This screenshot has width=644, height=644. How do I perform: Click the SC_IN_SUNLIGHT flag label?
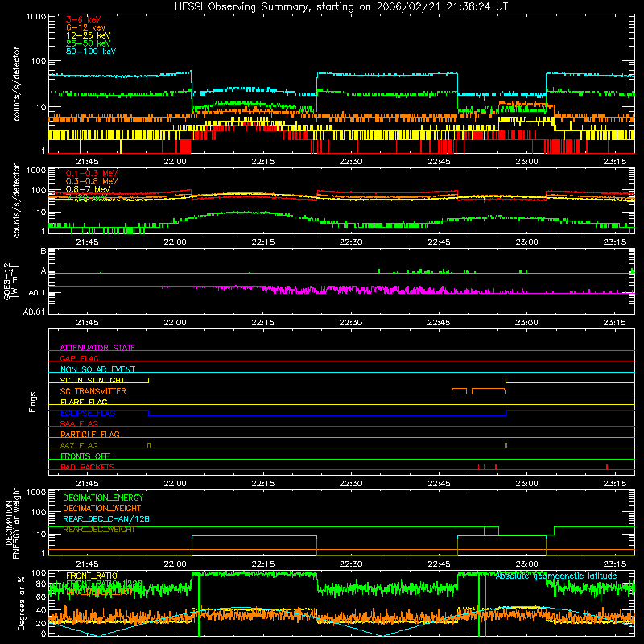coord(93,380)
